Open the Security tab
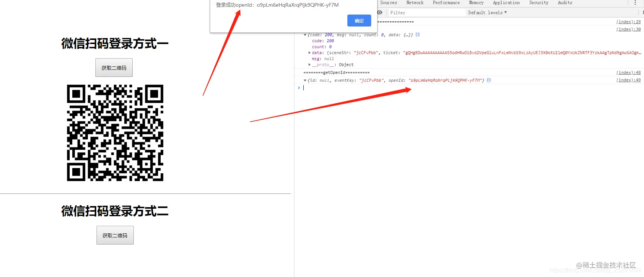 point(539,3)
